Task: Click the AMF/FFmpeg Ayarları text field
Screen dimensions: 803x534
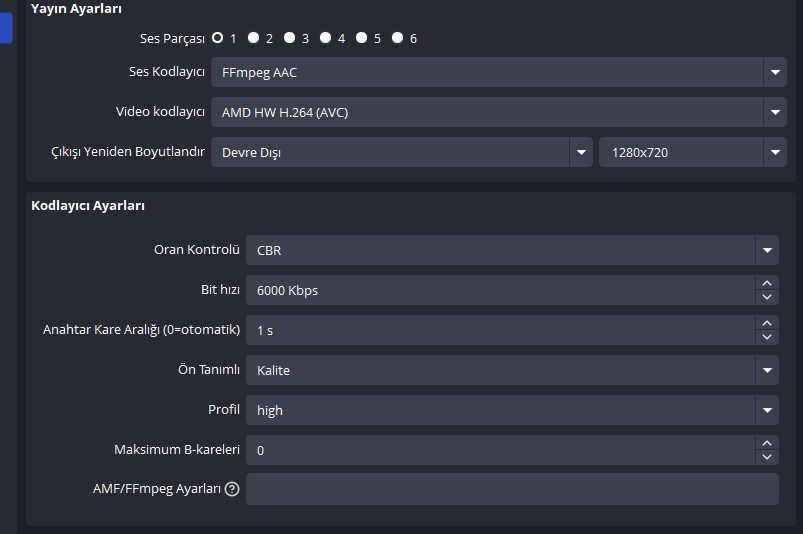Action: (x=511, y=489)
